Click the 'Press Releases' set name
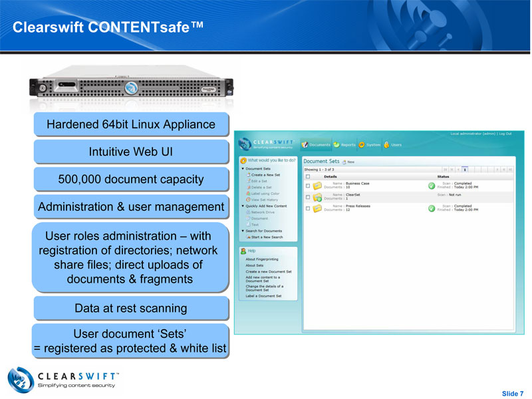Image resolution: width=532 pixels, height=399 pixels. tap(358, 206)
